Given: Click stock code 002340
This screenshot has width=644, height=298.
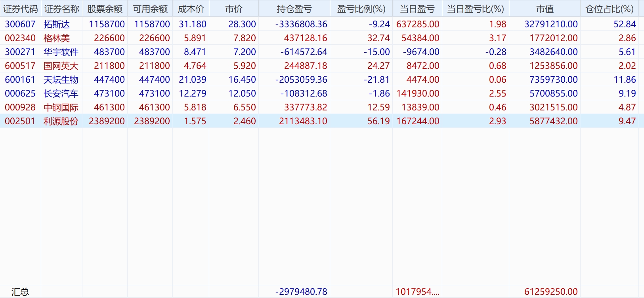Looking at the screenshot, I should pyautogui.click(x=20, y=38).
